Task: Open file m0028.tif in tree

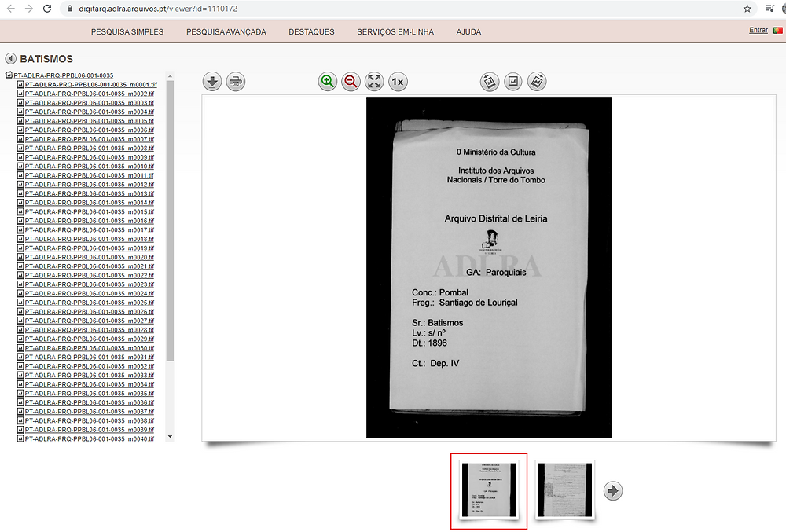Action: pos(90,329)
